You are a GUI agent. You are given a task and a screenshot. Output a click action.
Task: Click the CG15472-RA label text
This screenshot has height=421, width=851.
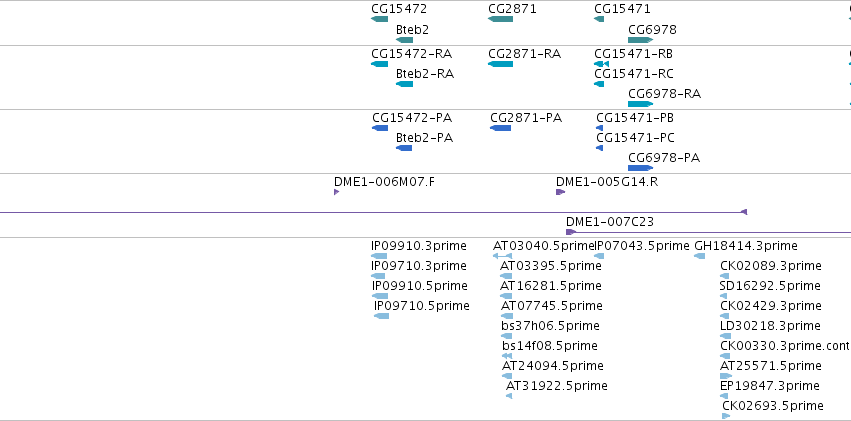411,54
